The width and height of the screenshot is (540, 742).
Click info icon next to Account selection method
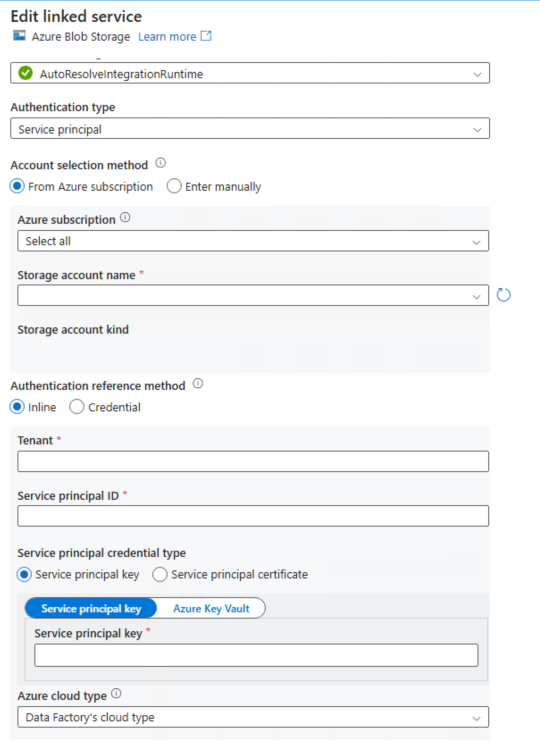(161, 163)
